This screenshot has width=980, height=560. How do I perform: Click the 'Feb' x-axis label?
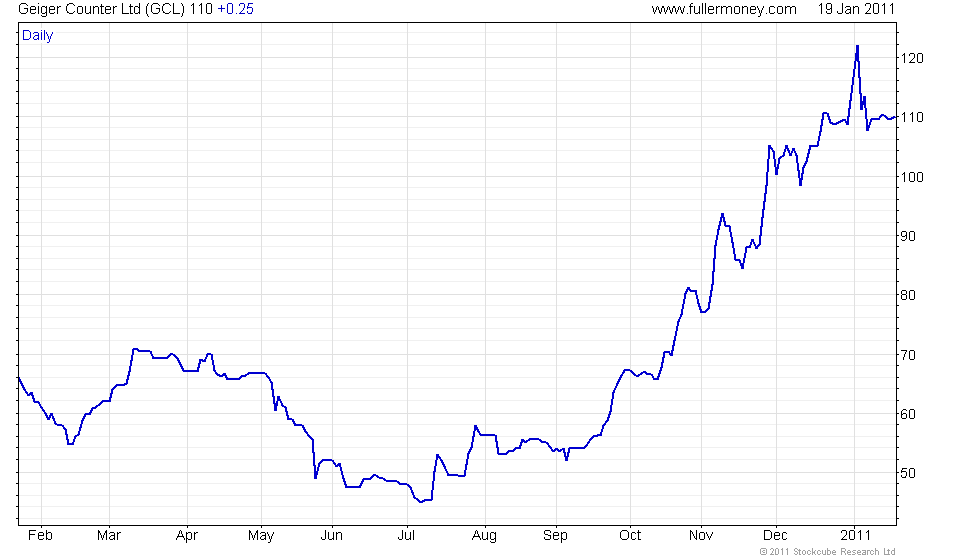41,536
